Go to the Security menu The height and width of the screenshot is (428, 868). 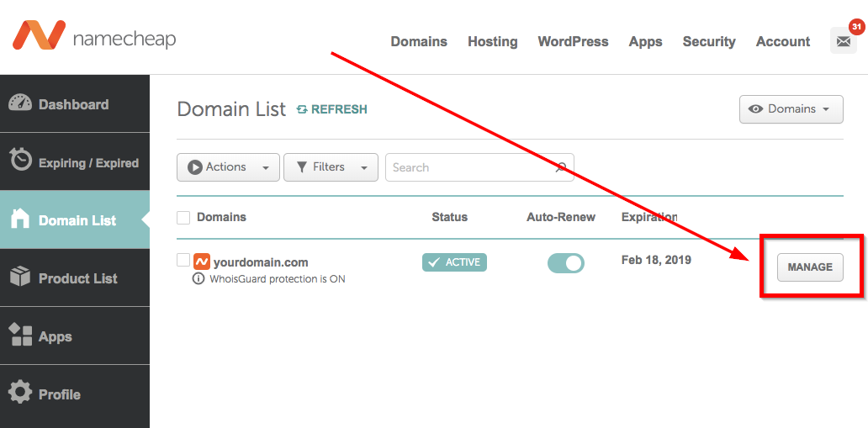pos(708,41)
